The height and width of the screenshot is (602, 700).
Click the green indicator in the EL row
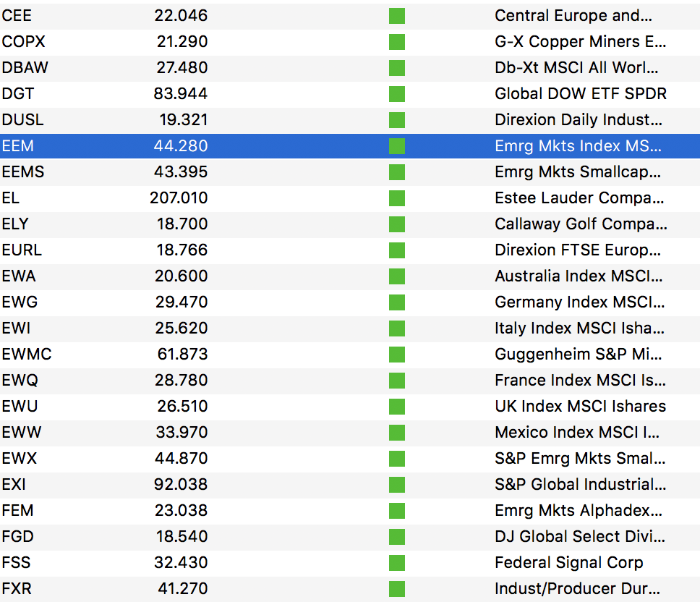click(397, 198)
